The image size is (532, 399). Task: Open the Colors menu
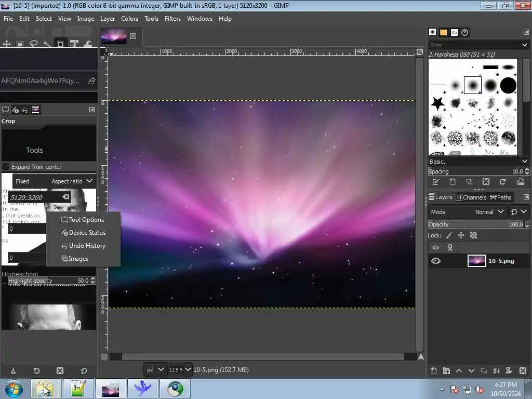pyautogui.click(x=129, y=19)
